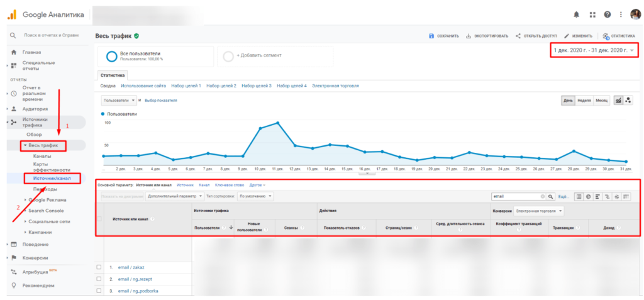Switch to Набор целей 2

[x=221, y=86]
